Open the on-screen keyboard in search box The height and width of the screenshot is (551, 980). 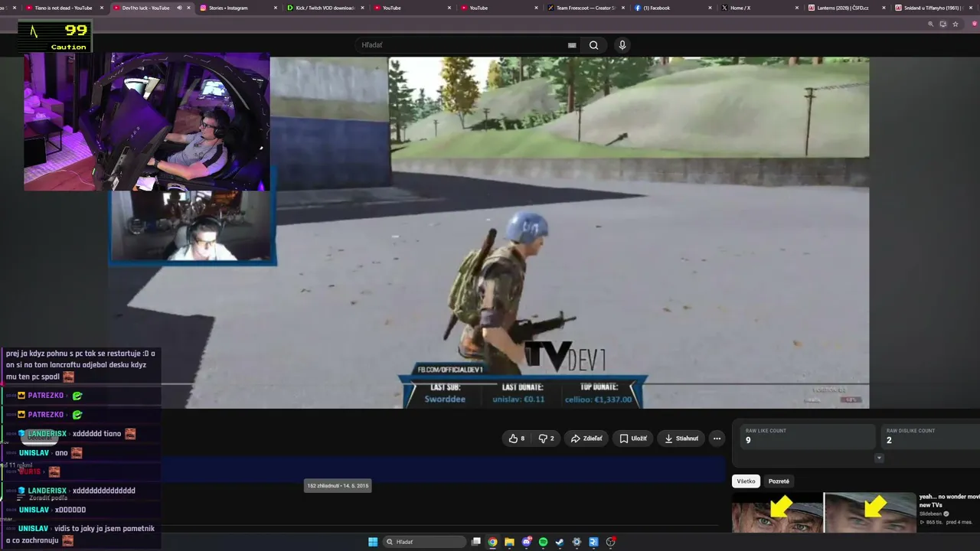point(572,45)
